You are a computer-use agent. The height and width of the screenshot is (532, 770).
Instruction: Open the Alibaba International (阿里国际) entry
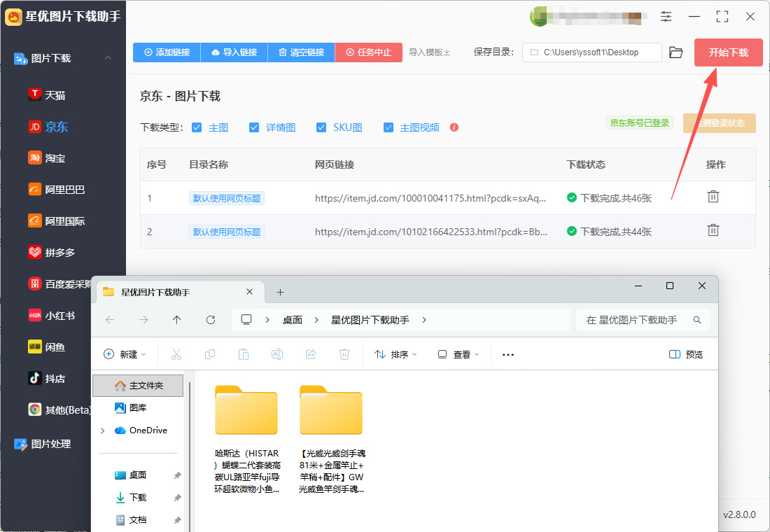tap(57, 221)
